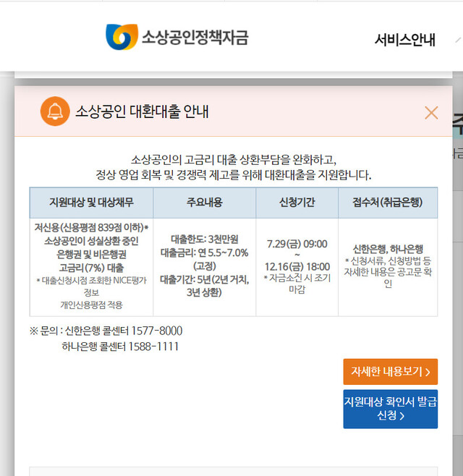Viewport: 463px width, 476px height.
Task: Select the 접수처(취급은행) column header
Action: coord(387,203)
